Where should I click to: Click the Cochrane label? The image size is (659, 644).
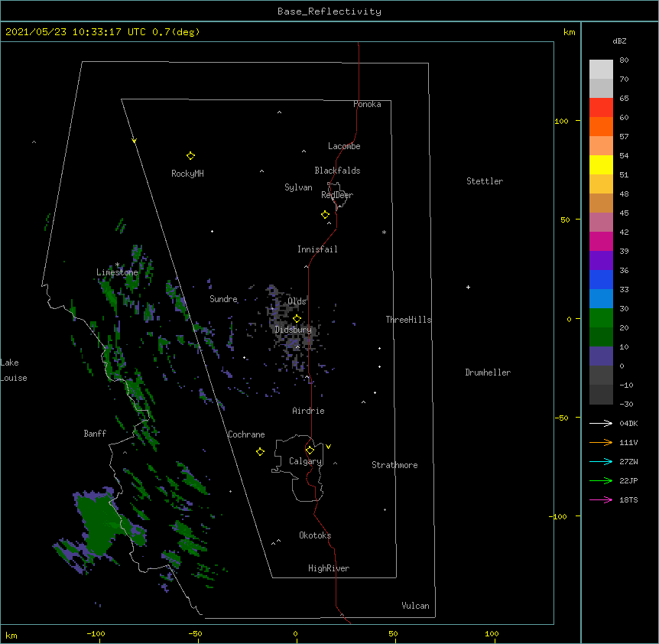[246, 434]
